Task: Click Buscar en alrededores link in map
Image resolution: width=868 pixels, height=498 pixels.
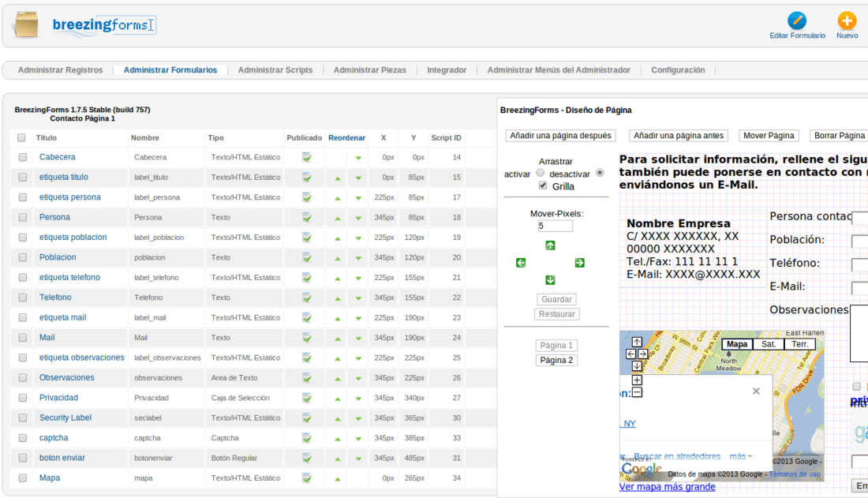Action: pos(677,456)
